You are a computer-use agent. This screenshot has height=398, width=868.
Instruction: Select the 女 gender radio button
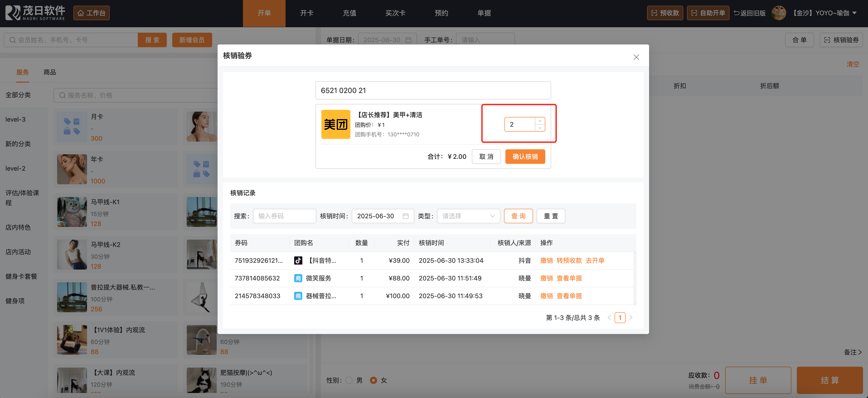pyautogui.click(x=373, y=380)
